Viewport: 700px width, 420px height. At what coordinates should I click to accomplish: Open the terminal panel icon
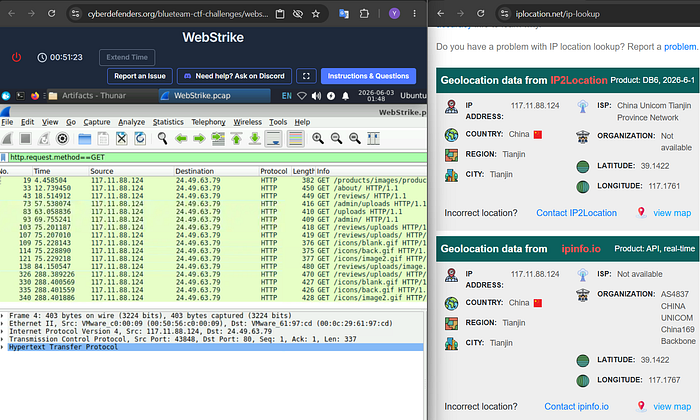[x=21, y=96]
